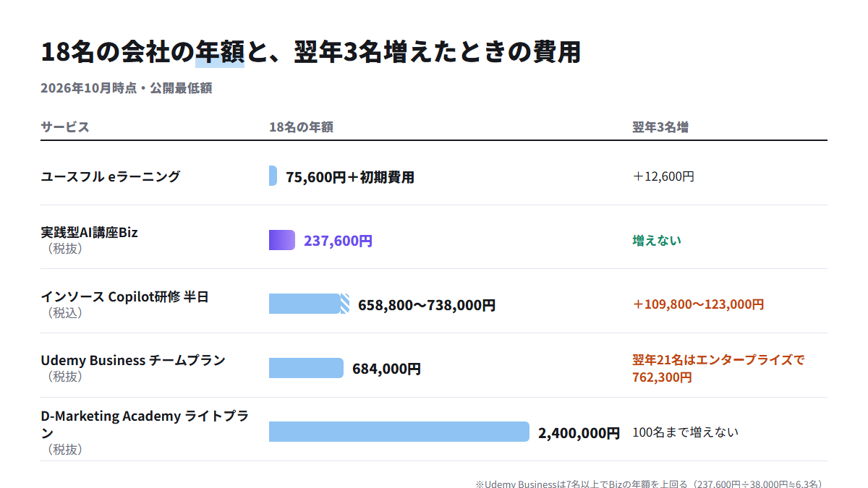Click the orange 翌年21名はエンタープライズで 762,300円 note
The height and width of the screenshot is (488, 868).
click(x=718, y=368)
